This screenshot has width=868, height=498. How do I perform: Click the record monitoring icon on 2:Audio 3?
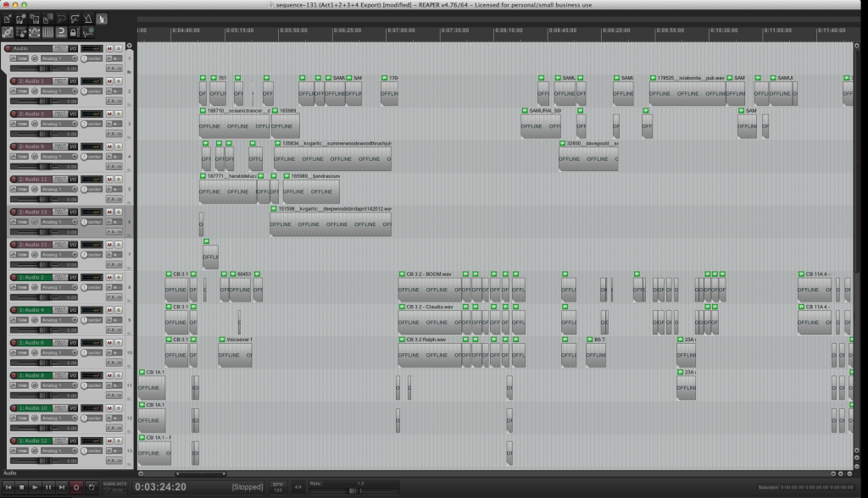pos(109,124)
